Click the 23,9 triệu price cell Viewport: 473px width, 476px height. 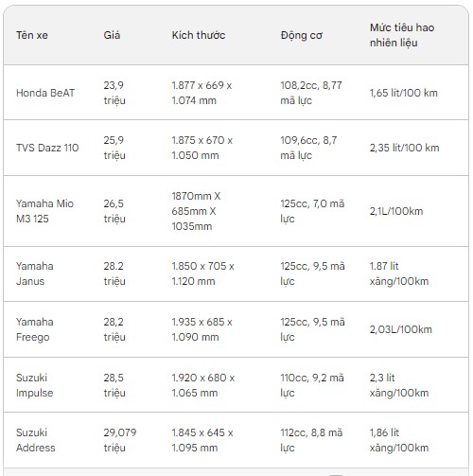(x=114, y=93)
